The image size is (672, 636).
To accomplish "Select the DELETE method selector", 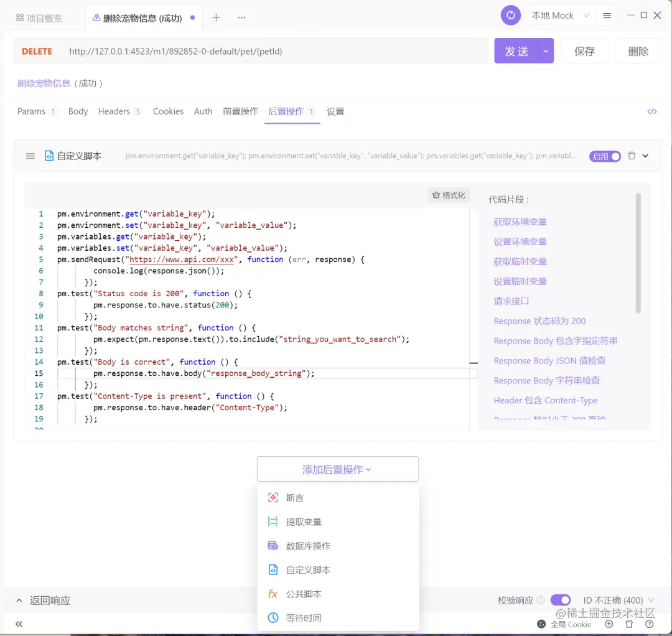I will pyautogui.click(x=37, y=52).
